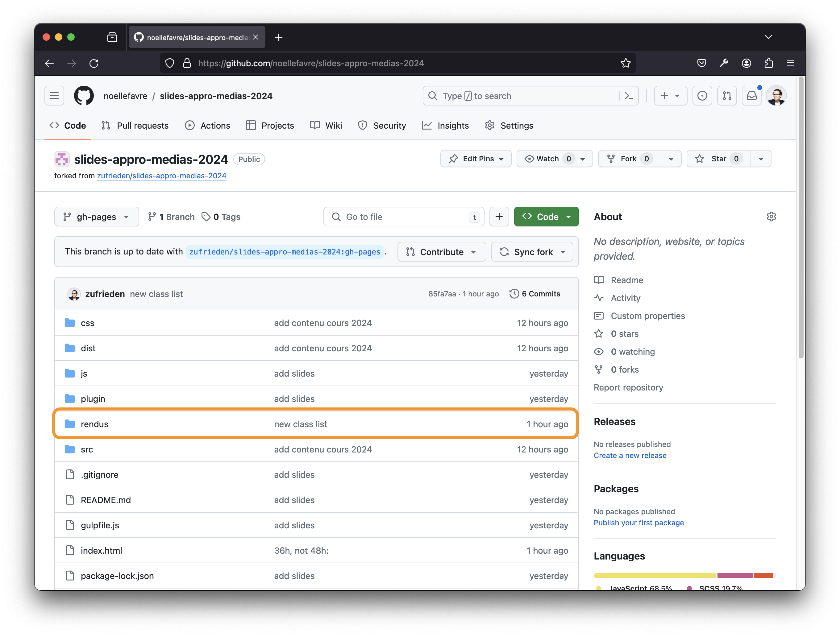The height and width of the screenshot is (636, 840).
Task: Bookmark the page with the star icon
Action: [x=626, y=63]
